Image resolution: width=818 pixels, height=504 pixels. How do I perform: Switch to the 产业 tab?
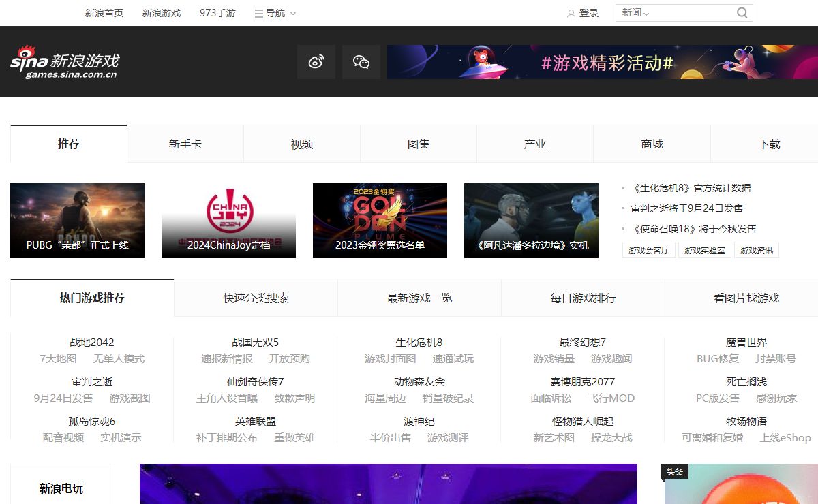pos(535,144)
